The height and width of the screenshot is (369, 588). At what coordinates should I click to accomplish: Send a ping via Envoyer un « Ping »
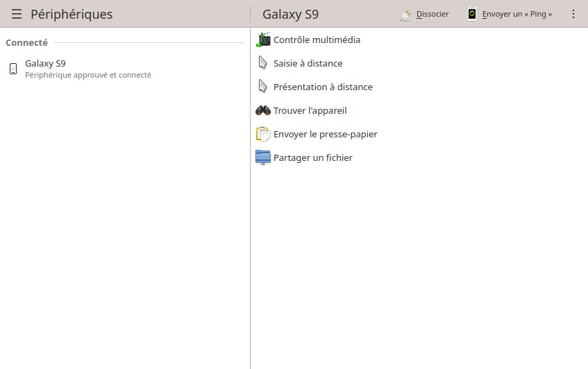(510, 15)
